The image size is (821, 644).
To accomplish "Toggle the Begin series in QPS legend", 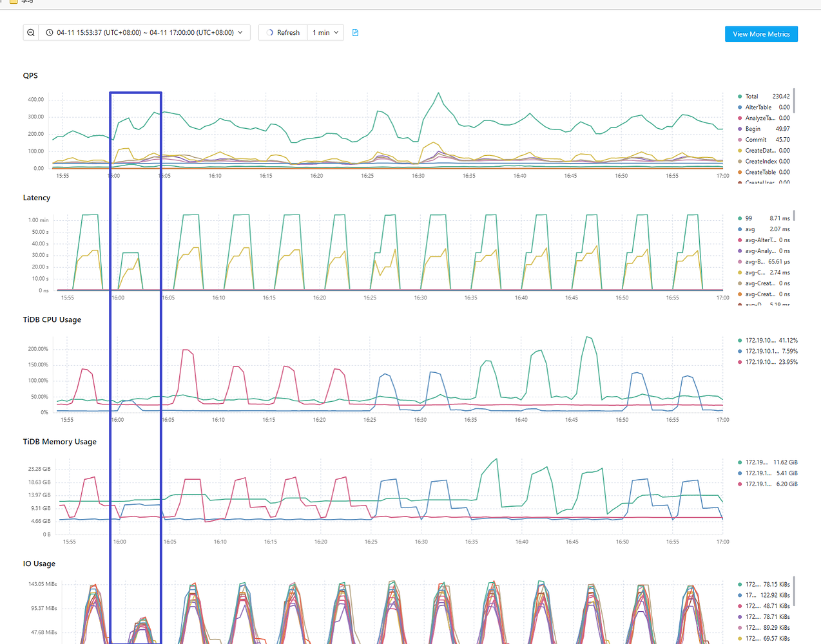I will pyautogui.click(x=753, y=129).
